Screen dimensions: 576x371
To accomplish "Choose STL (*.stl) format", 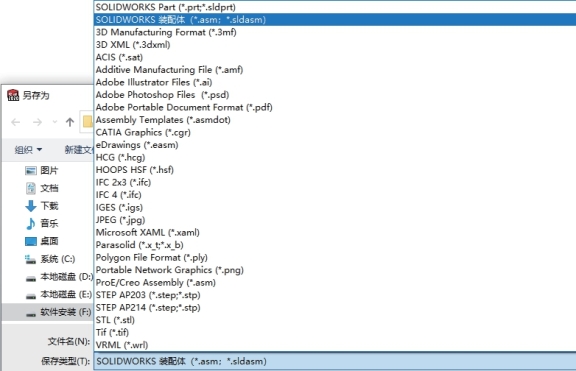I will click(x=335, y=320).
